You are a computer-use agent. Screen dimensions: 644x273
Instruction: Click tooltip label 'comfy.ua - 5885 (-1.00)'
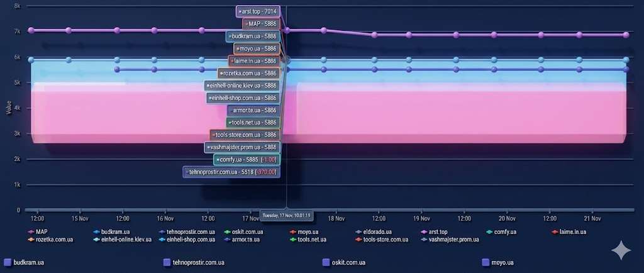(247, 159)
